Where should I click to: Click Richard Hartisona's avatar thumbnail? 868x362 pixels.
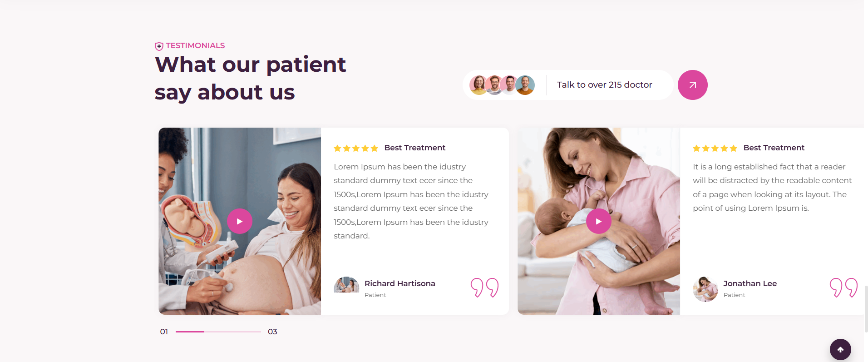point(346,285)
